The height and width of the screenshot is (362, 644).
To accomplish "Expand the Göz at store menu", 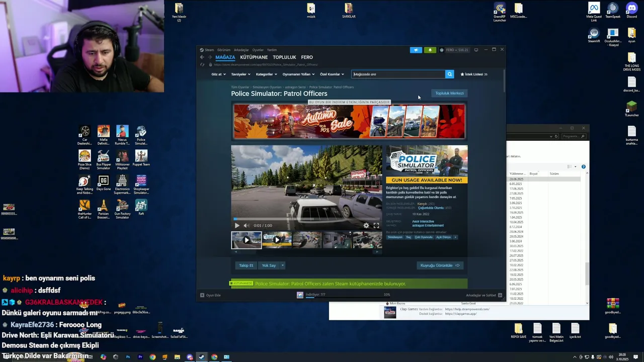I will (218, 74).
